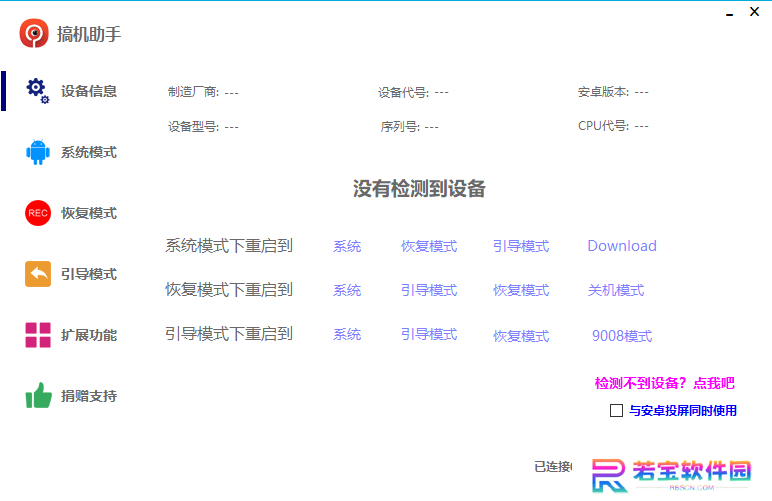Reboot to 恢复模式 from the 引导模式下重启到 row
Viewport: 772px width, 501px height.
tap(521, 336)
